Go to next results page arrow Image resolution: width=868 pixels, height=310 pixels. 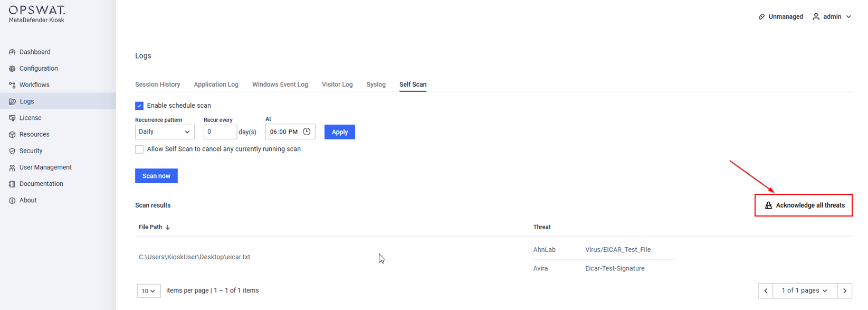[845, 290]
